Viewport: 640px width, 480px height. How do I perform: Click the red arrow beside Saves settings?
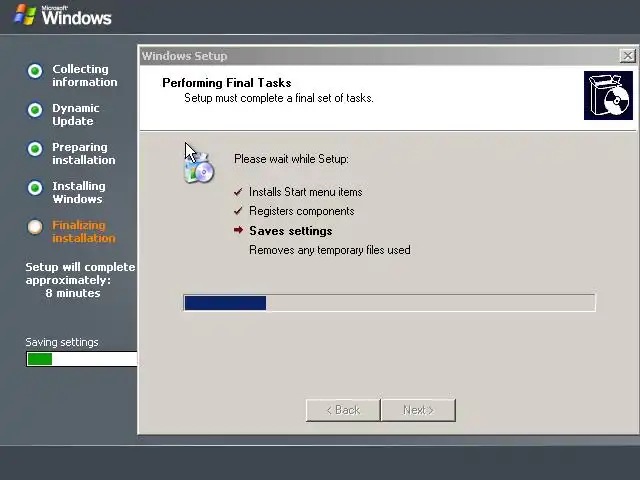pos(238,230)
